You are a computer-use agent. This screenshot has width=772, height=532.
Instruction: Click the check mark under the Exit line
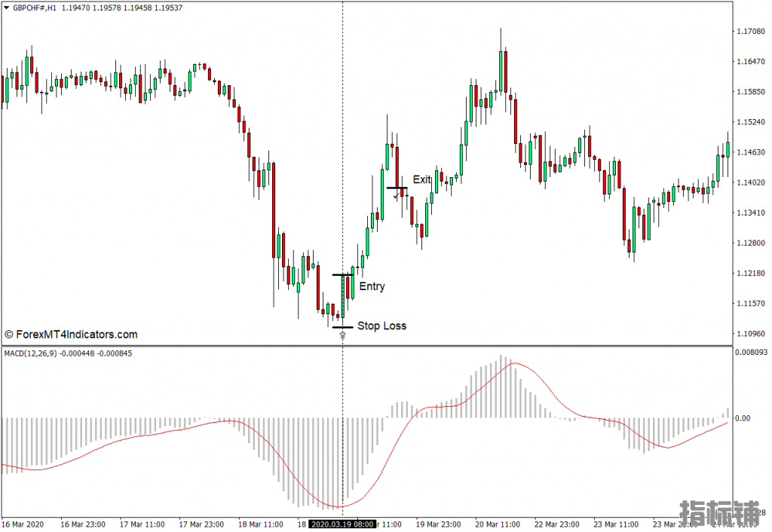(397, 196)
